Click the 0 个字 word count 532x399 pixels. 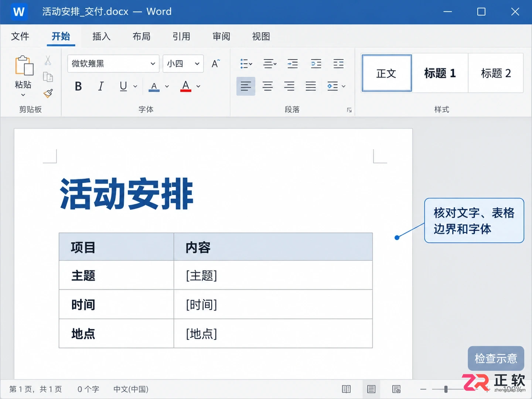coord(88,389)
